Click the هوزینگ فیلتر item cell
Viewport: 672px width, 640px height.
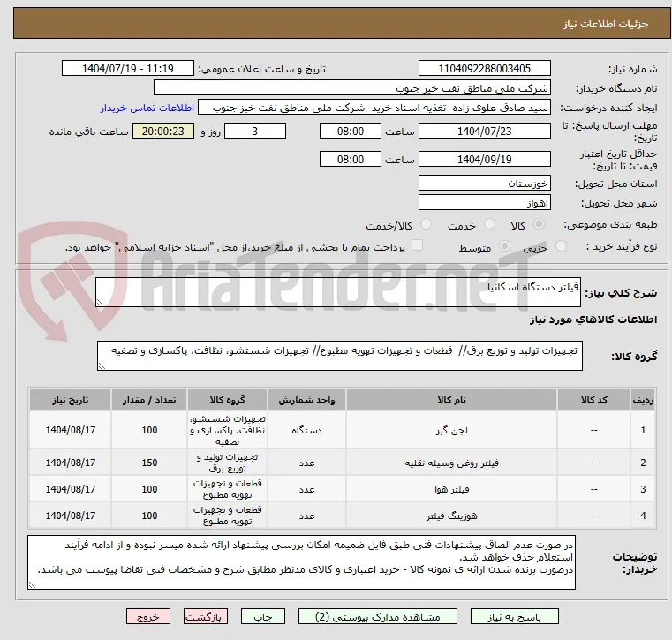pyautogui.click(x=452, y=516)
